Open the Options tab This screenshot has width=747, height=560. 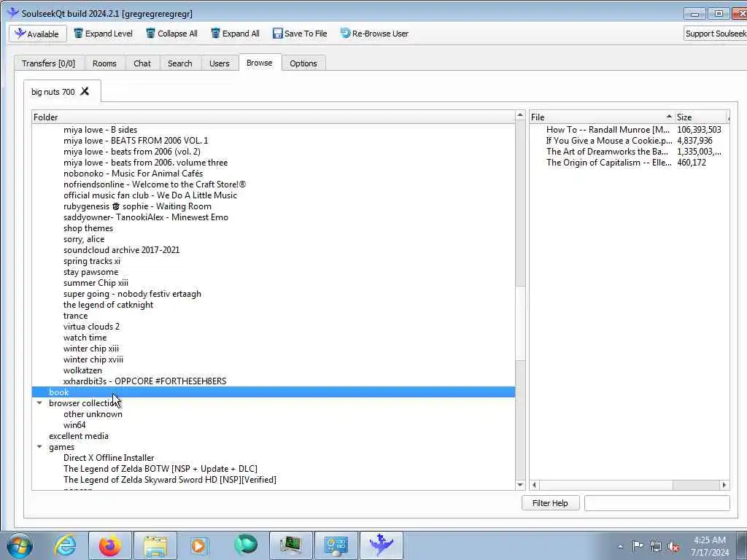coord(303,63)
